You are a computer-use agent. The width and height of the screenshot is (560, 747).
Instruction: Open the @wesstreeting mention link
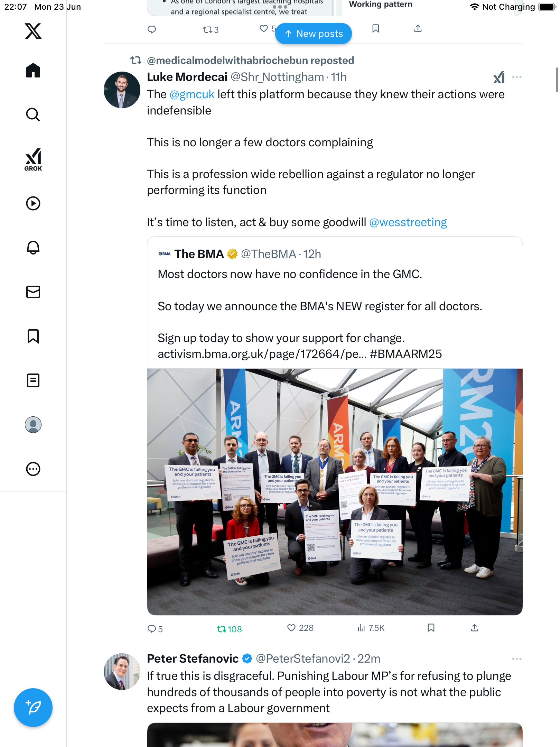(x=408, y=222)
